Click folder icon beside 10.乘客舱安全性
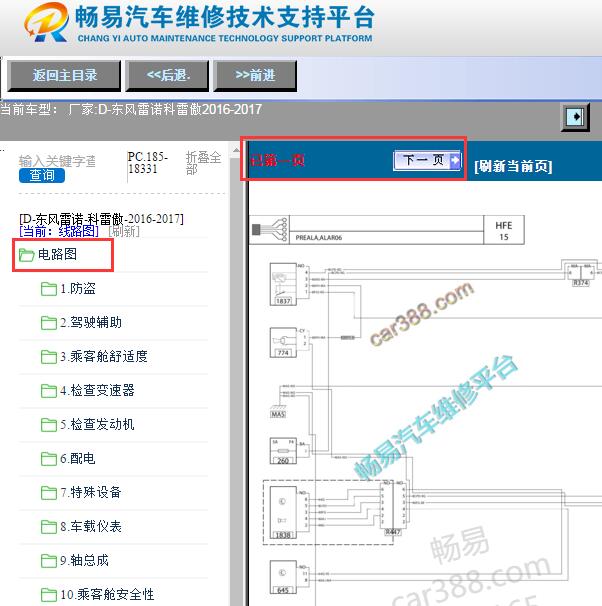This screenshot has height=606, width=602. (x=49, y=595)
